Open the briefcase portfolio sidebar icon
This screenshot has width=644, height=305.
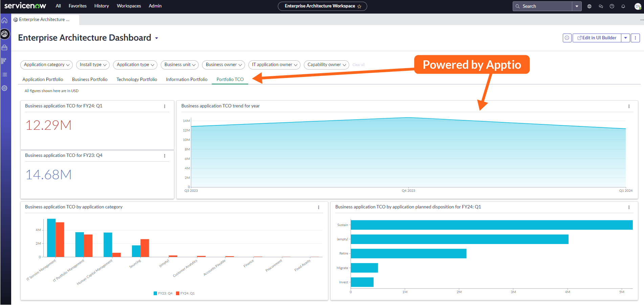click(x=4, y=47)
